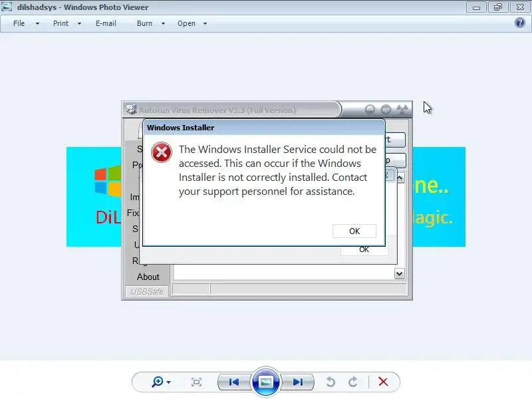
Task: Click the actual size fit icon
Action: click(196, 382)
